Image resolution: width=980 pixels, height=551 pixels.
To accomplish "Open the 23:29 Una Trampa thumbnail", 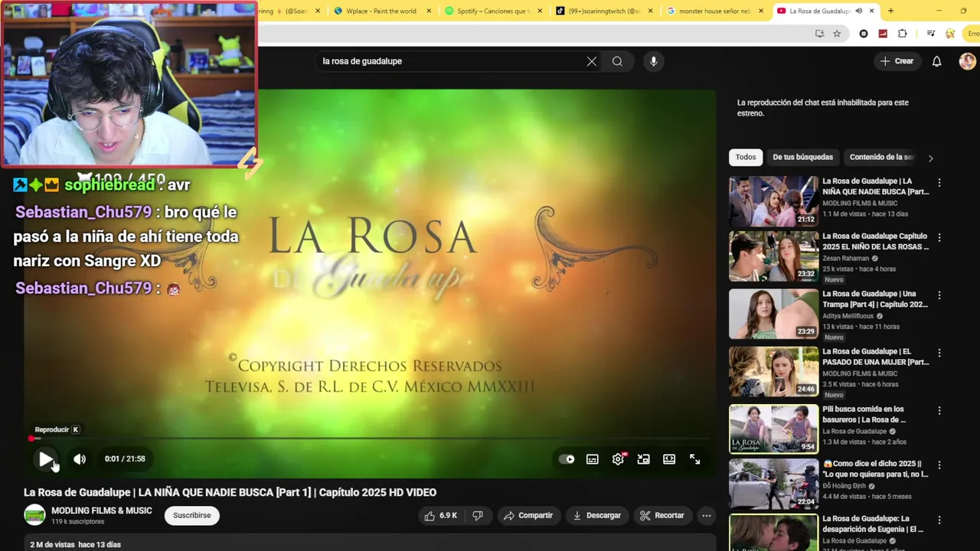I will (x=773, y=314).
